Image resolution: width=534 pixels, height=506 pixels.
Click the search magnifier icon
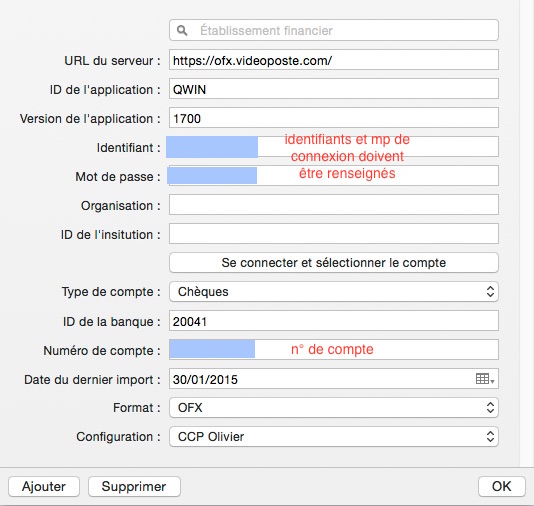click(x=182, y=31)
